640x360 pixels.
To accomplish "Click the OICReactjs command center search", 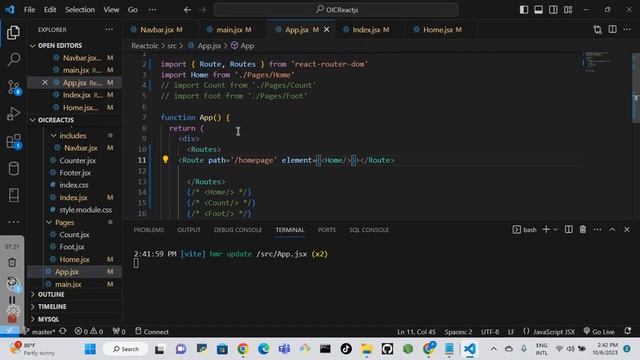I will 336,9.
